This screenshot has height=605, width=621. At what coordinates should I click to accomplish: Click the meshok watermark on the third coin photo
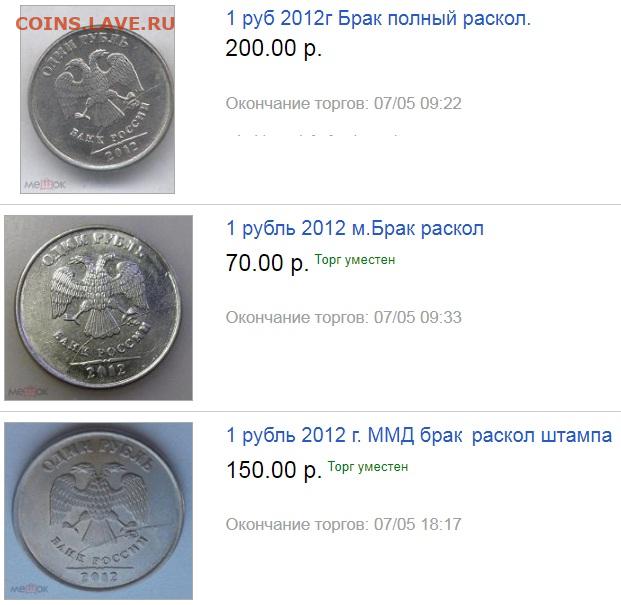click(29, 589)
